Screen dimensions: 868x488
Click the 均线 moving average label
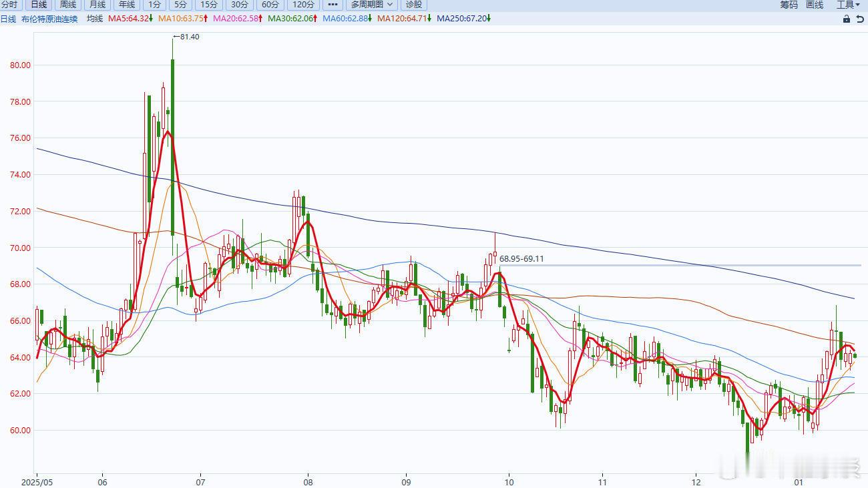pyautogui.click(x=95, y=19)
